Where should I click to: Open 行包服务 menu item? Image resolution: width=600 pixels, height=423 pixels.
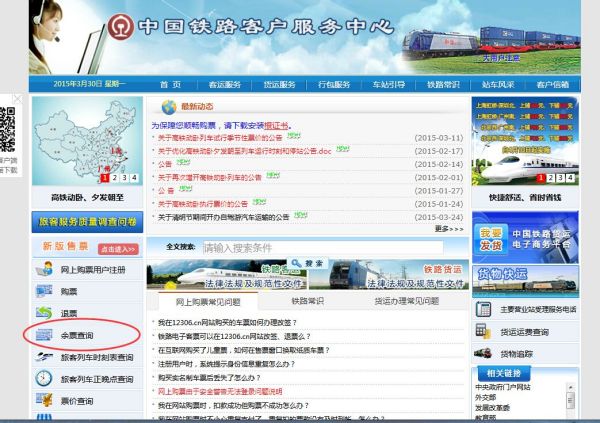click(x=334, y=85)
